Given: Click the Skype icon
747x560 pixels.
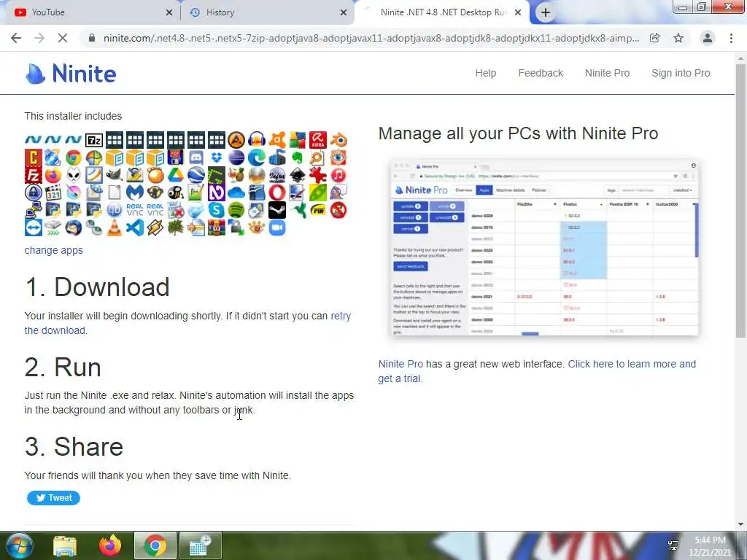Looking at the screenshot, I should click(x=216, y=210).
